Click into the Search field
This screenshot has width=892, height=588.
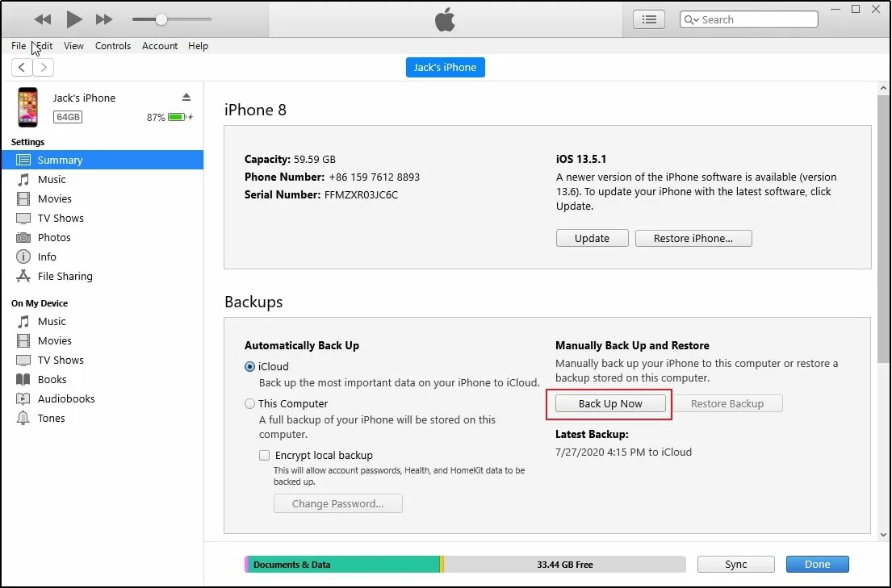pos(749,19)
